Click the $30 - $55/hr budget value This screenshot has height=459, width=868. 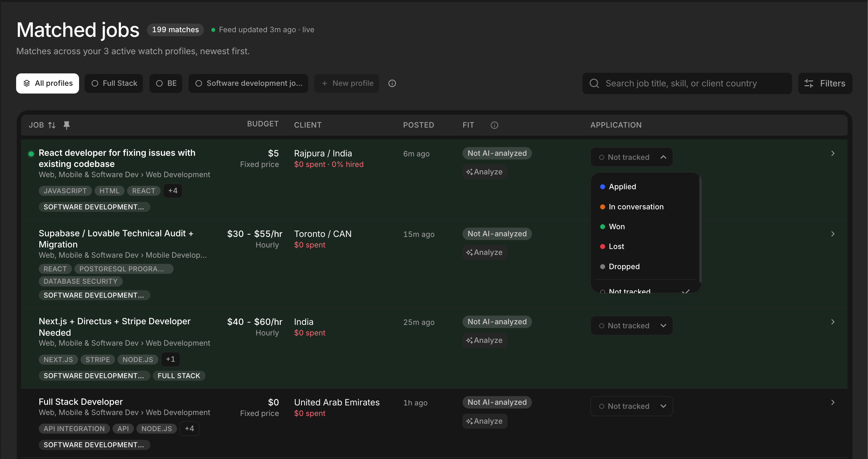(255, 234)
